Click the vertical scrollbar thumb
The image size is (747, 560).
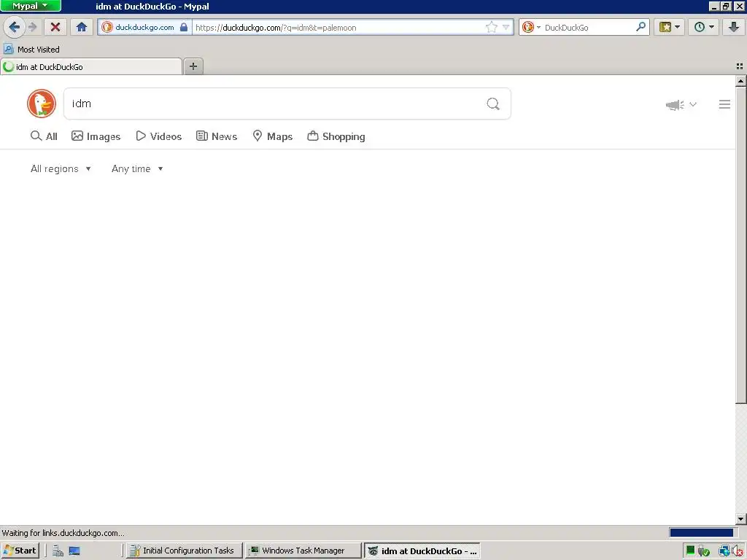click(x=741, y=245)
